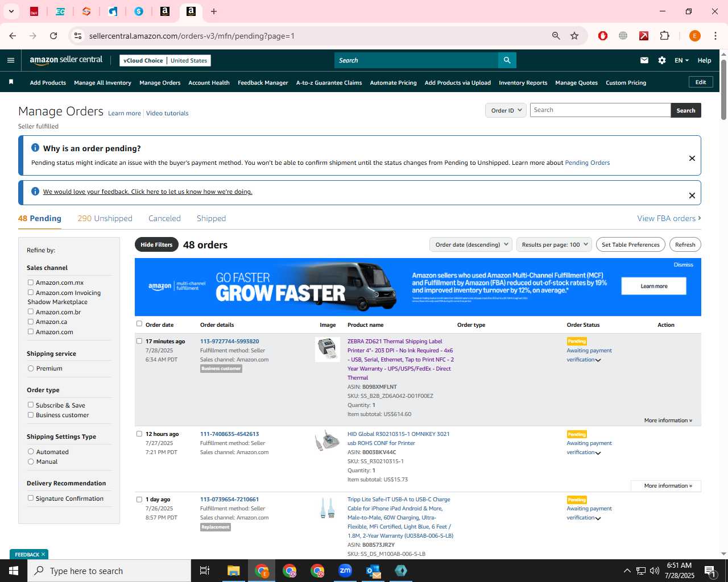Click the red Opera-style extension icon
728x582 pixels.
pyautogui.click(x=603, y=36)
